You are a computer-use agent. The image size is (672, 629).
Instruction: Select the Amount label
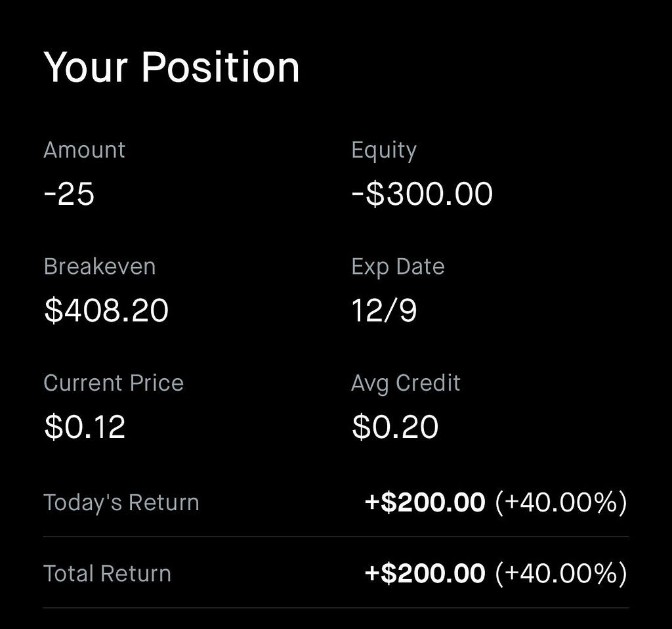pos(85,150)
